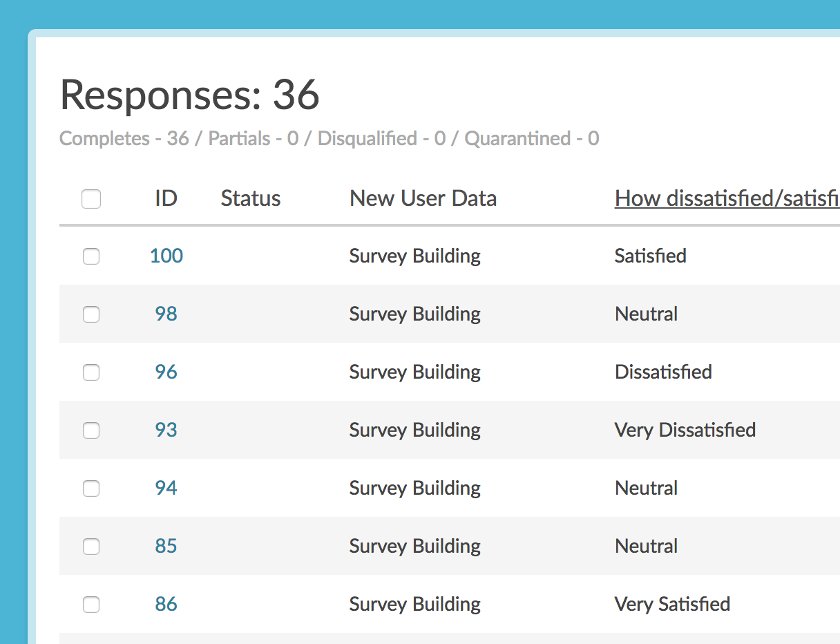840x644 pixels.
Task: Tick the checkbox beside response 96
Action: click(91, 372)
